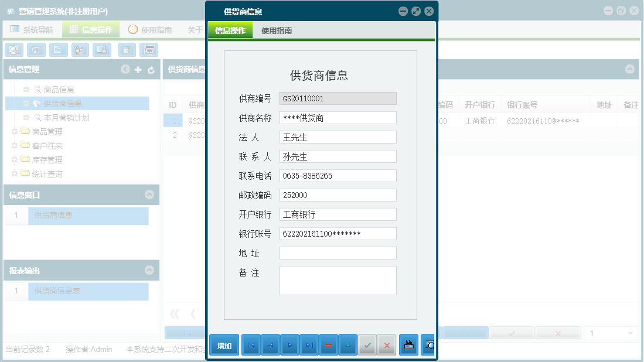644x362 pixels.
Task: Click the screen with globe toolbar icon
Action: [102, 50]
